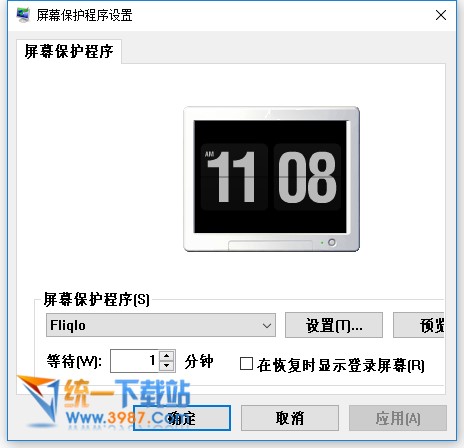
Task: Click the monitor power button in preview
Action: (x=331, y=242)
